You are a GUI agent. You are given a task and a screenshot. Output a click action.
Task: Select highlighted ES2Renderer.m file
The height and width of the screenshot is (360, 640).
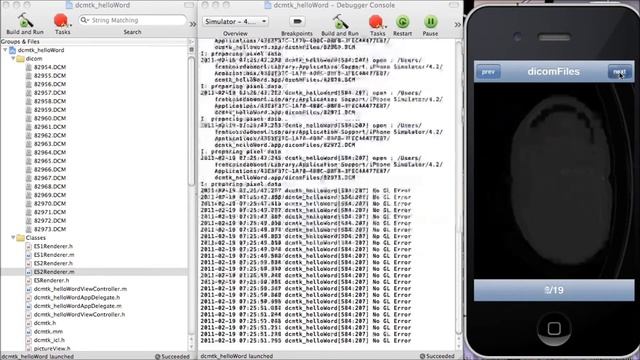tap(54, 272)
